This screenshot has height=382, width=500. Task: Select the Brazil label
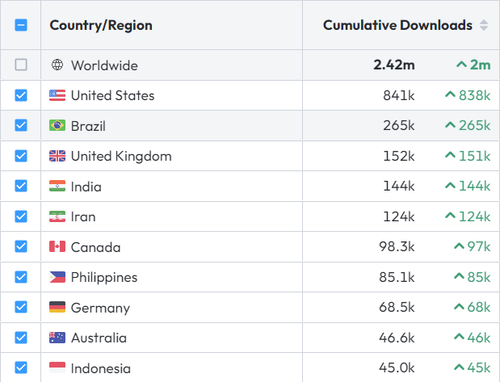(x=88, y=126)
